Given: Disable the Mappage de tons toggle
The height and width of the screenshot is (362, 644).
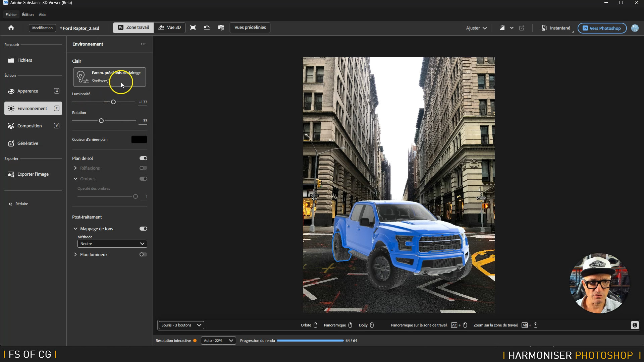Looking at the screenshot, I should tap(143, 229).
